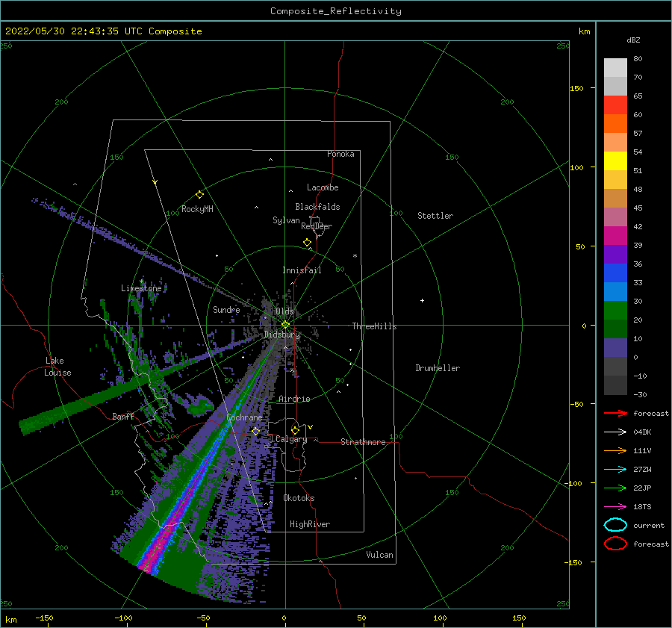Click the Lake Louise label
This screenshot has width=672, height=628.
[x=57, y=367]
